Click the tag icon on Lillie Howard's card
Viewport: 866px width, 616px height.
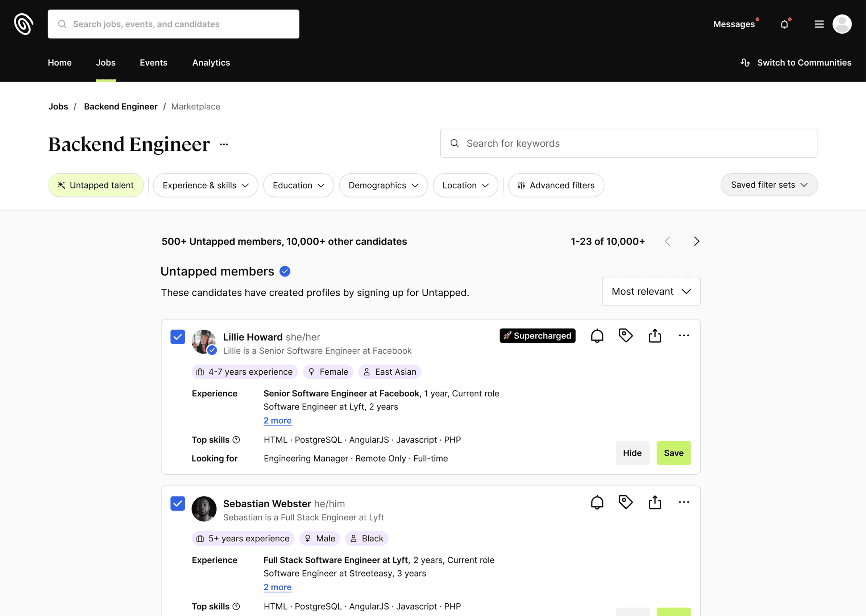[x=625, y=335]
